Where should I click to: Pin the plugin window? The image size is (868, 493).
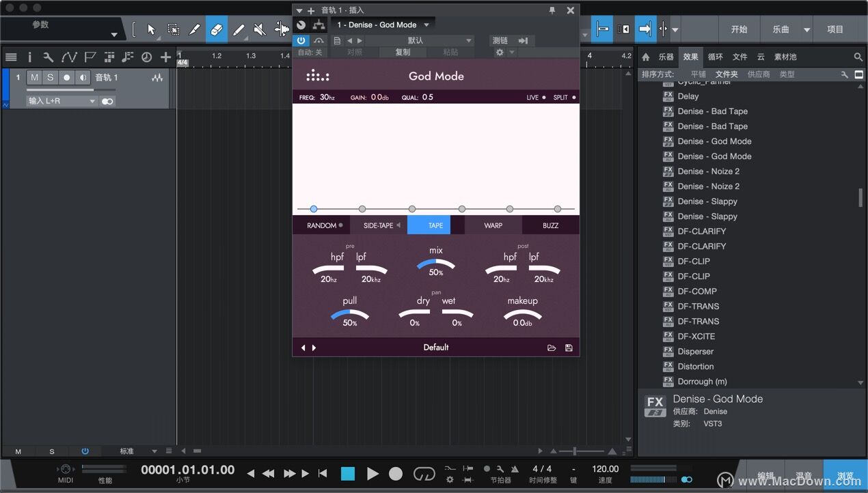552,10
